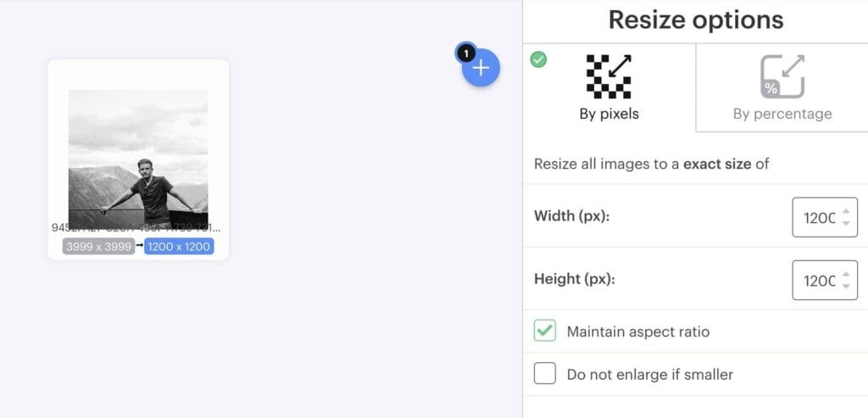The height and width of the screenshot is (418, 868).
Task: Switch to the By percentage tab
Action: [x=782, y=87]
